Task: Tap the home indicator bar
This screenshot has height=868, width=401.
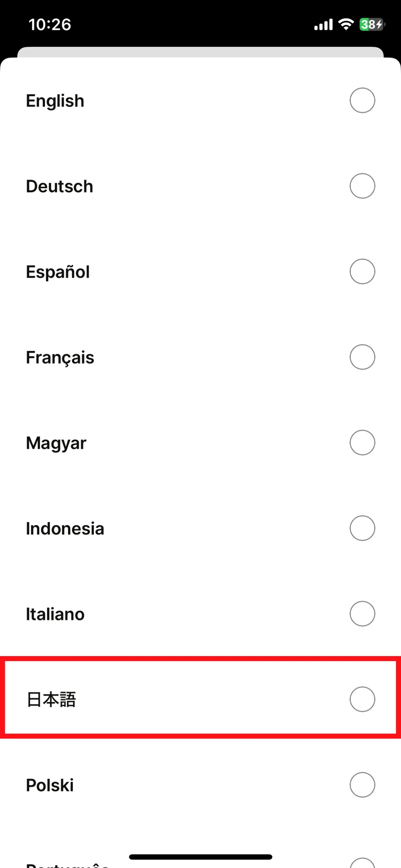Action: point(200,857)
